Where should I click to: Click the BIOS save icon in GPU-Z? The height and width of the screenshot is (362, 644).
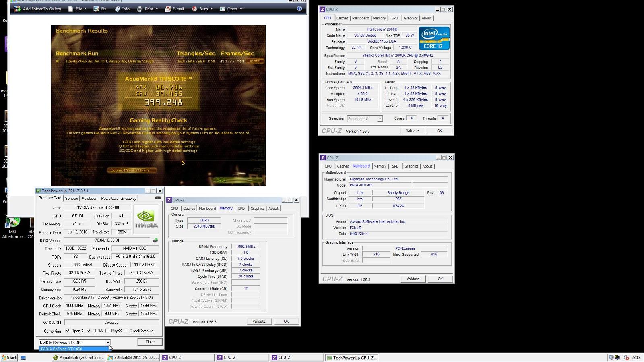(155, 240)
